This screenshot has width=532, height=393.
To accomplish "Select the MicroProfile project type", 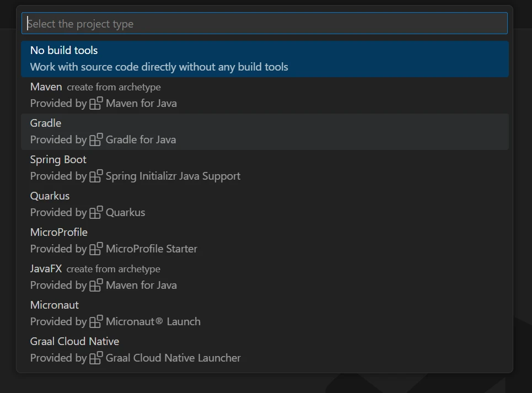I will (x=59, y=233).
